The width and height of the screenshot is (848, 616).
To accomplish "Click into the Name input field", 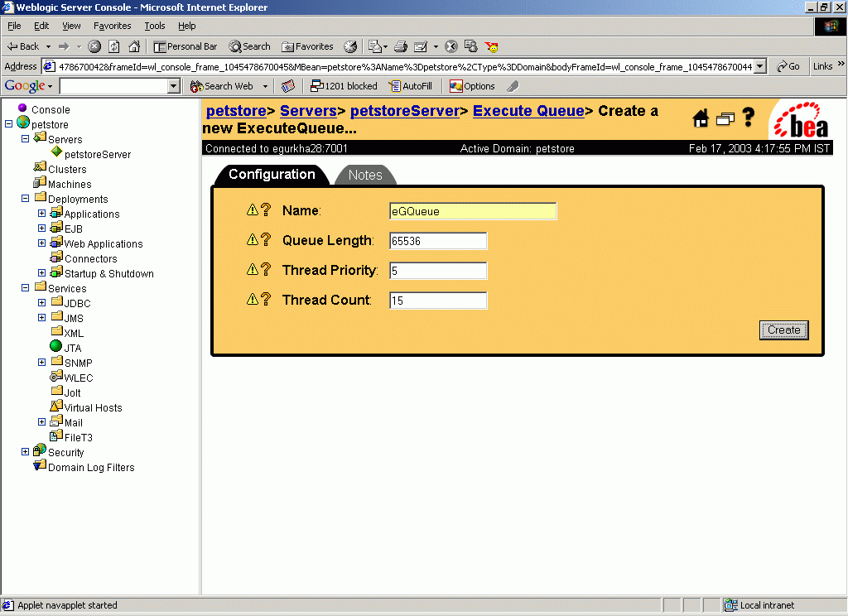I will click(473, 211).
